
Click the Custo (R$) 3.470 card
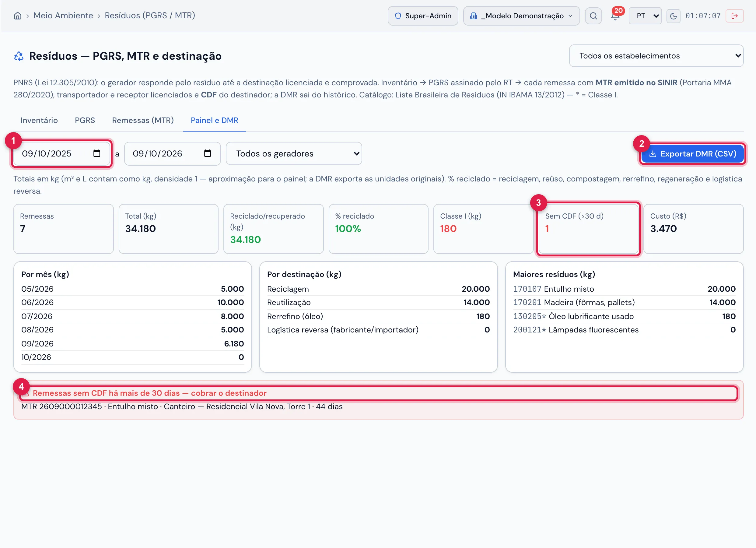(x=693, y=229)
